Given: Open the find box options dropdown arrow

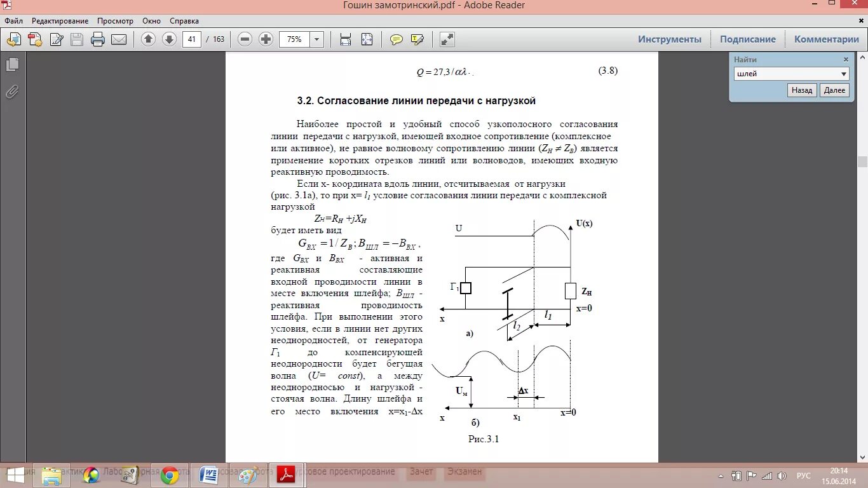Looking at the screenshot, I should [843, 74].
